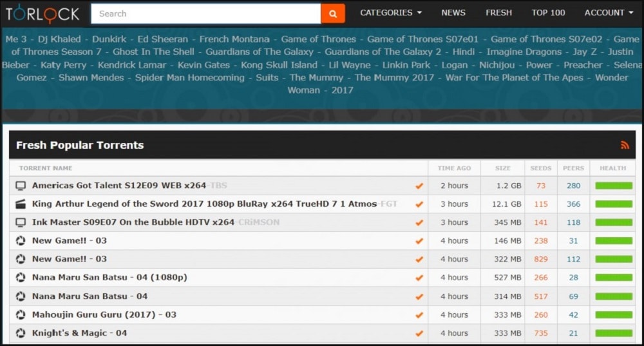The image size is (644, 346).
Task: Open the News page in the navbar
Action: (453, 13)
